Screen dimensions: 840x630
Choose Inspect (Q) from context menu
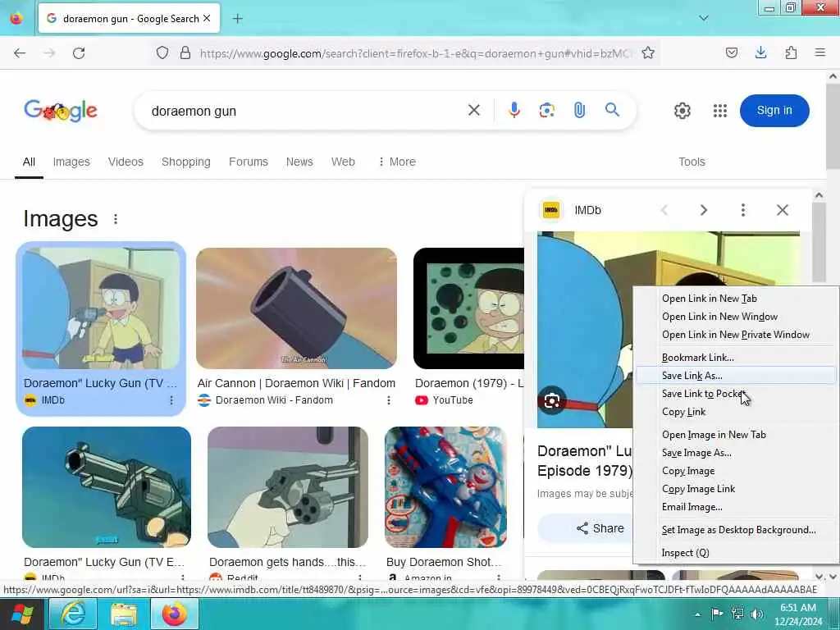tap(685, 553)
